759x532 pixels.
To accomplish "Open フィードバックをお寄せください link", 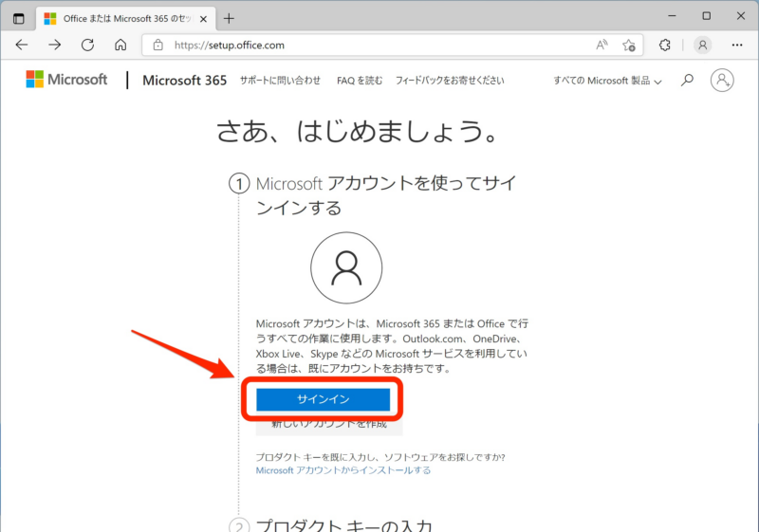I will 450,81.
